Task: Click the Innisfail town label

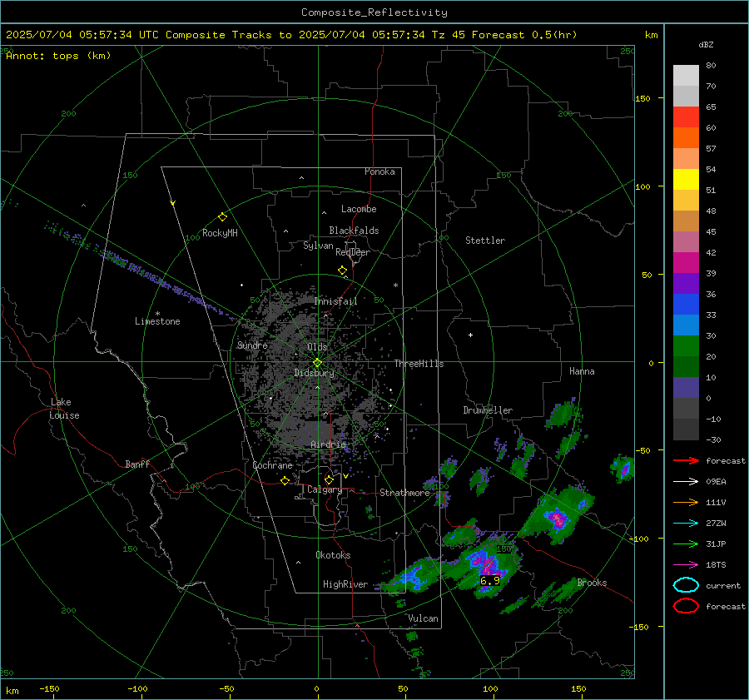Action: pos(335,301)
